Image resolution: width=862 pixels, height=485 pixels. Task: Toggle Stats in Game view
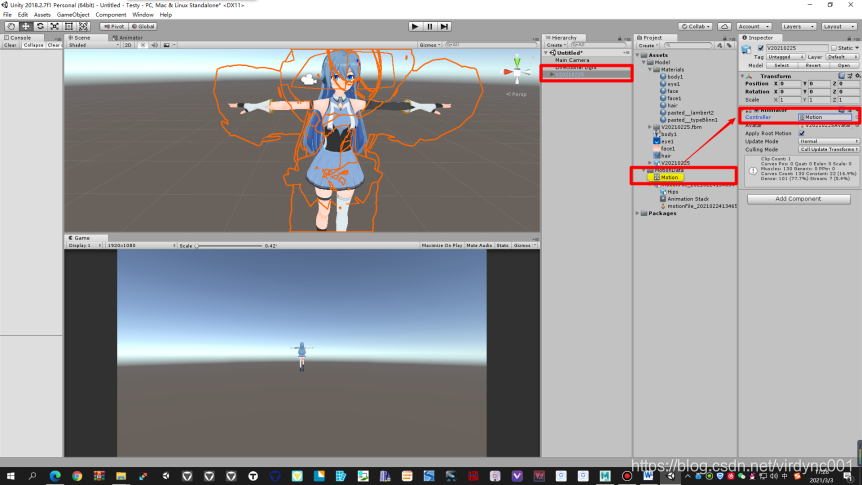[x=502, y=245]
